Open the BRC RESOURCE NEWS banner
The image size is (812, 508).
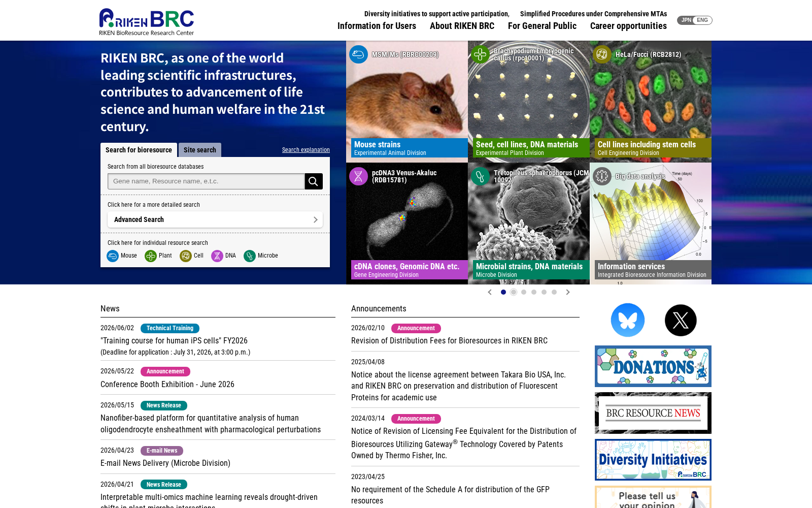point(653,413)
